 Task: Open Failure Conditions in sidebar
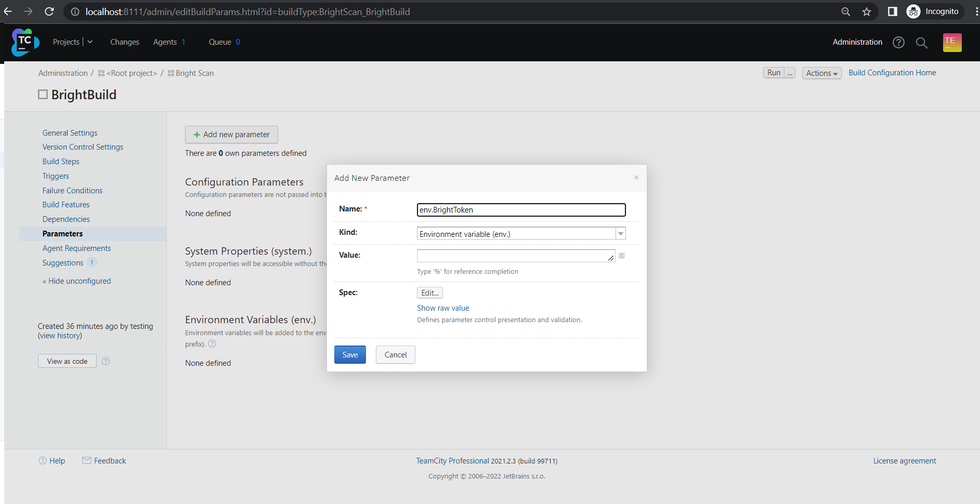[72, 191]
